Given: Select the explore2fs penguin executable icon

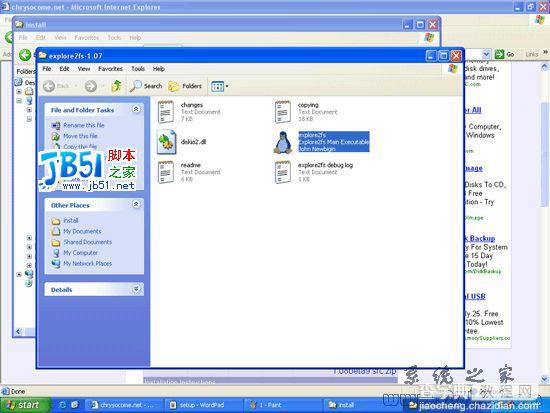Looking at the screenshot, I should (283, 142).
